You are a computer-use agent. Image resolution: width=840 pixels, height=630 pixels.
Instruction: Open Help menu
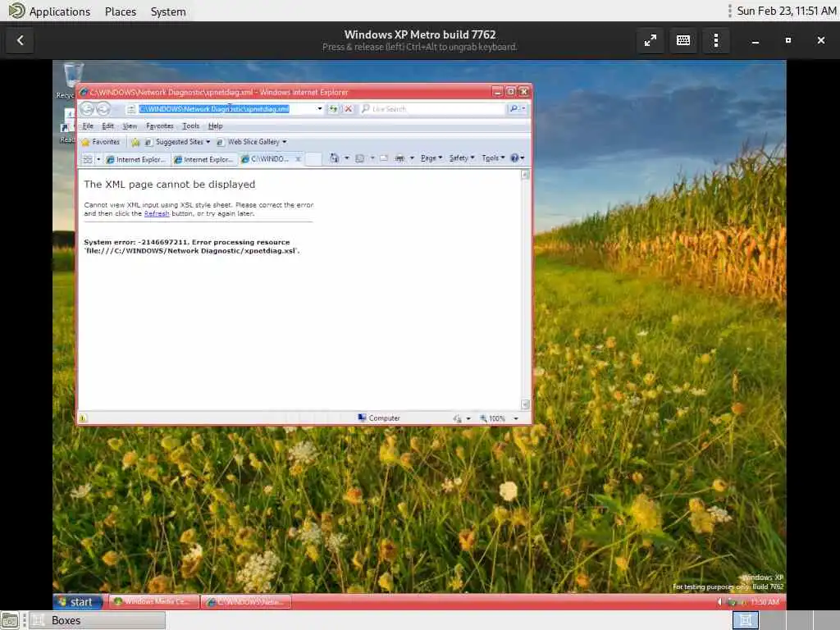coord(216,126)
